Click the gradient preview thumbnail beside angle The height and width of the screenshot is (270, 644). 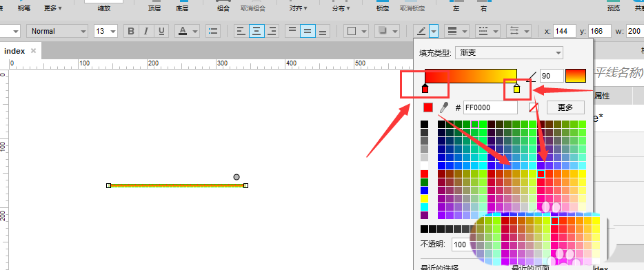point(576,76)
